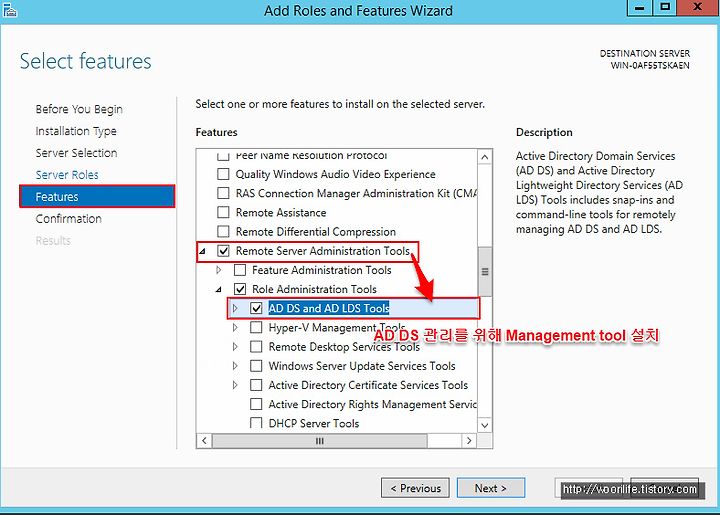Select the Features step in the sidebar

97,196
